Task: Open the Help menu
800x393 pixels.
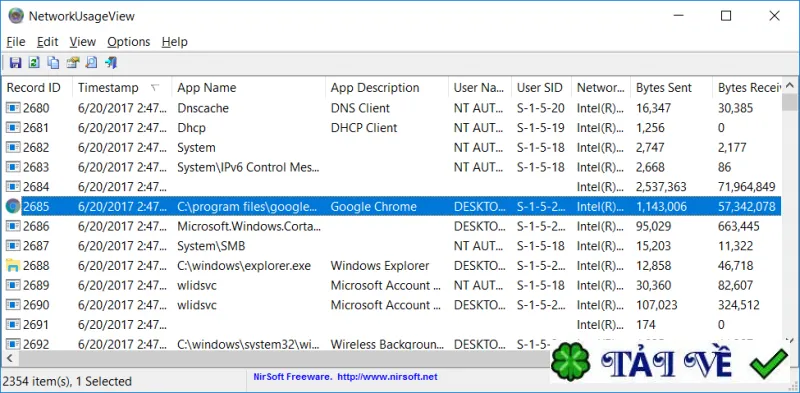Action: tap(174, 42)
